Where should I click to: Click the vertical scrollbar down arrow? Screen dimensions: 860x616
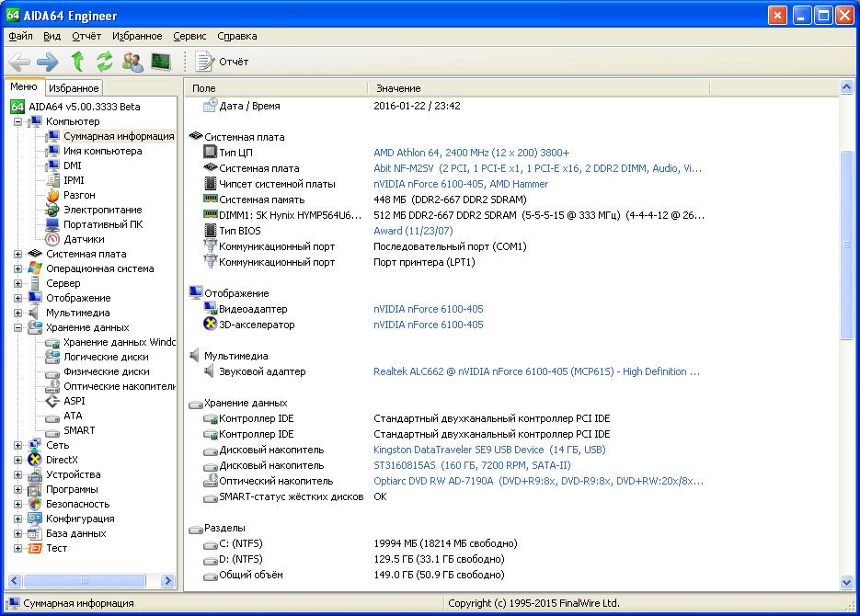tap(847, 583)
